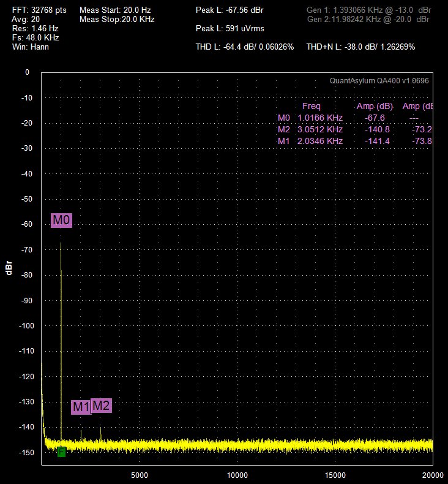Click Meas Start: 20.0 Hz text
The image size is (448, 484).
tap(115, 10)
